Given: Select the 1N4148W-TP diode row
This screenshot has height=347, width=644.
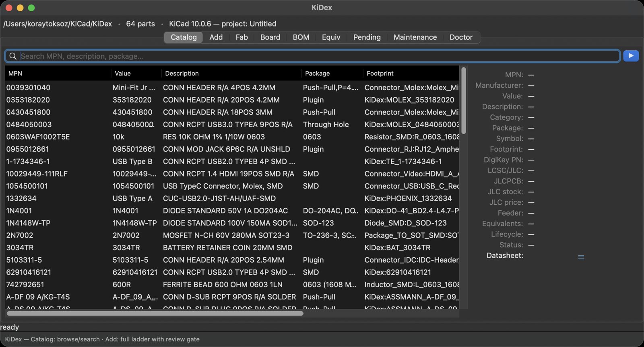Looking at the screenshot, I should 232,223.
